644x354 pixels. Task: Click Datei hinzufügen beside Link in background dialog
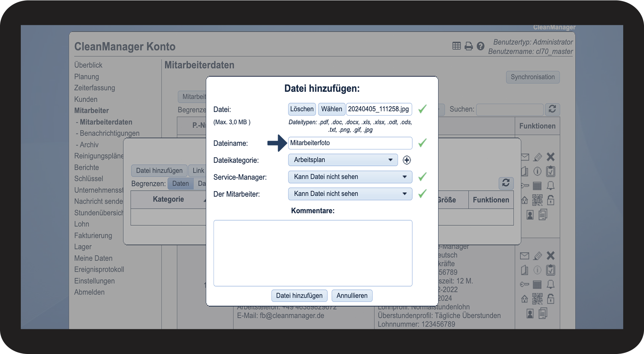coord(159,171)
